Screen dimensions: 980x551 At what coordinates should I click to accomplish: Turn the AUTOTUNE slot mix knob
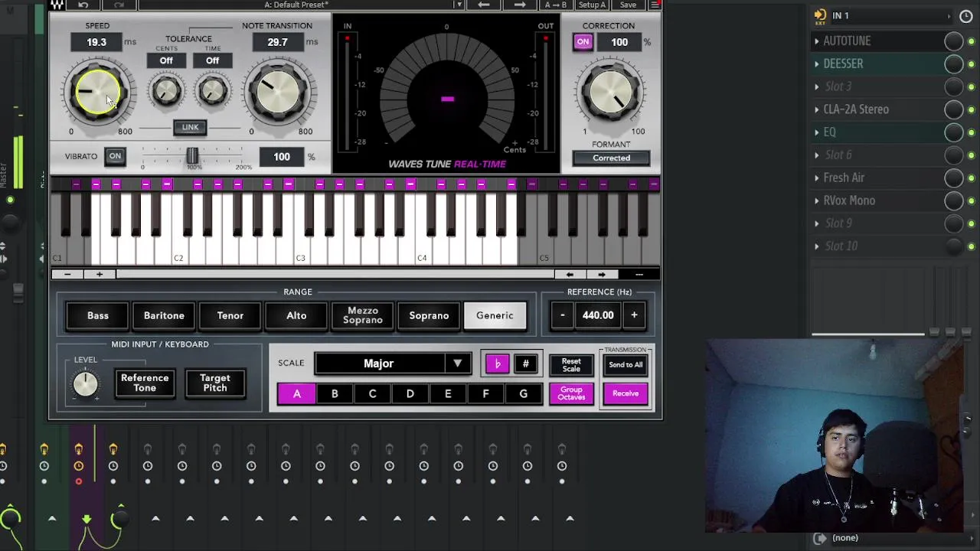point(953,41)
